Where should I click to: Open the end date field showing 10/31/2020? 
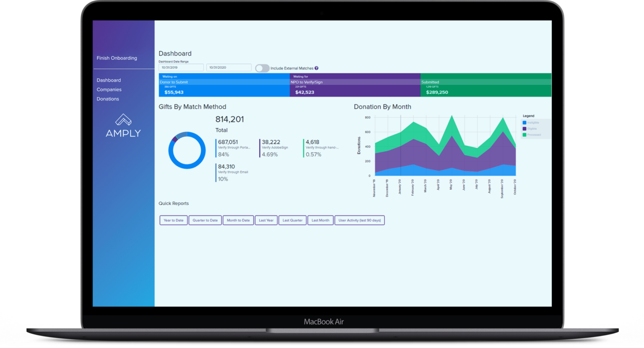click(x=229, y=67)
